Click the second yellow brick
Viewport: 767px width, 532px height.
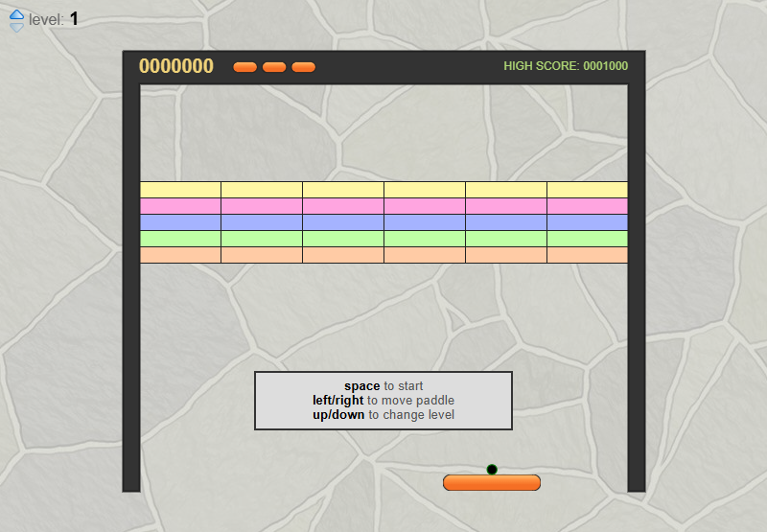click(262, 190)
